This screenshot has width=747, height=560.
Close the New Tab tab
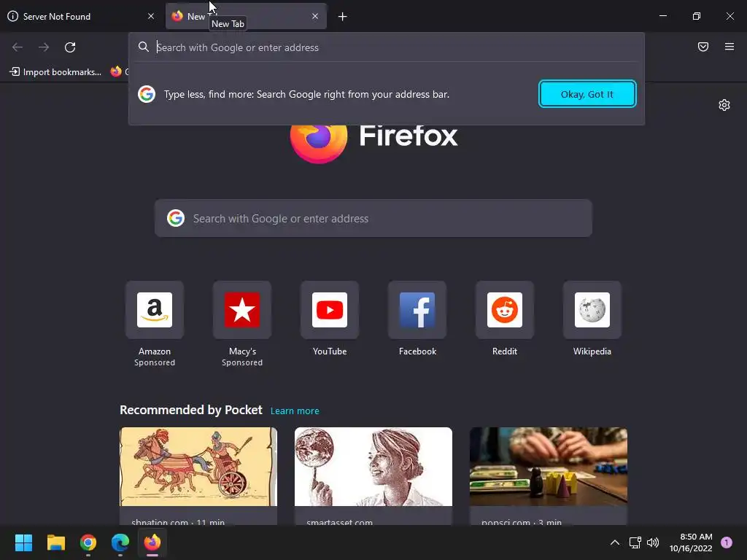click(x=315, y=16)
